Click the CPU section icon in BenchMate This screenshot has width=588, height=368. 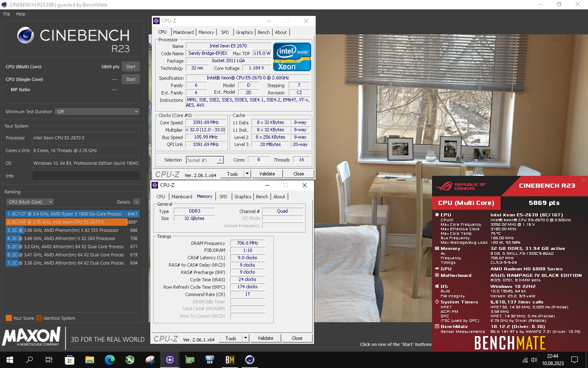coord(437,215)
